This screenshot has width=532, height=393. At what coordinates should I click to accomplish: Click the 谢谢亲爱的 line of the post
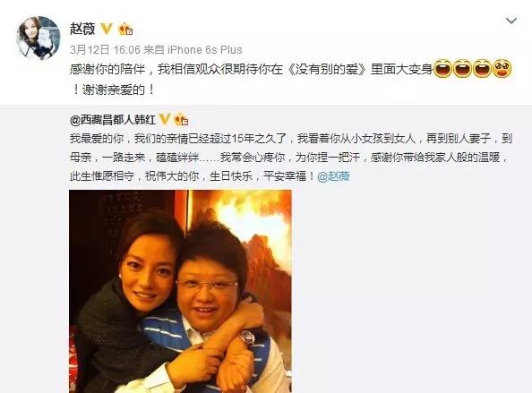[x=114, y=90]
